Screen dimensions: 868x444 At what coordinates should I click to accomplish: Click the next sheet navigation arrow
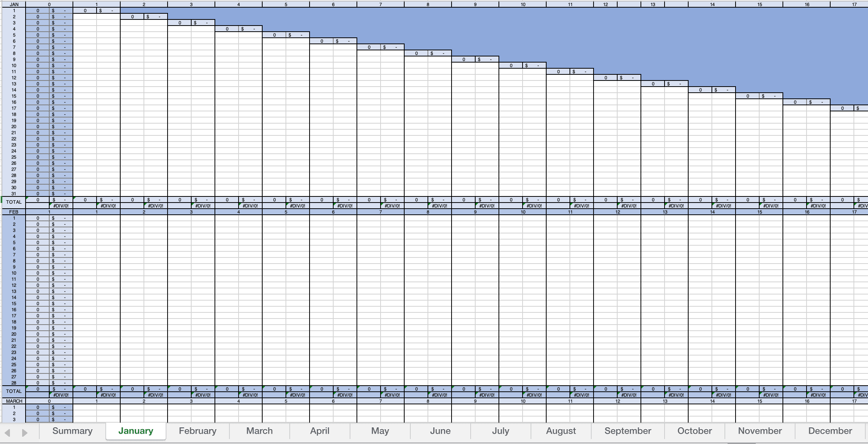pos(25,433)
